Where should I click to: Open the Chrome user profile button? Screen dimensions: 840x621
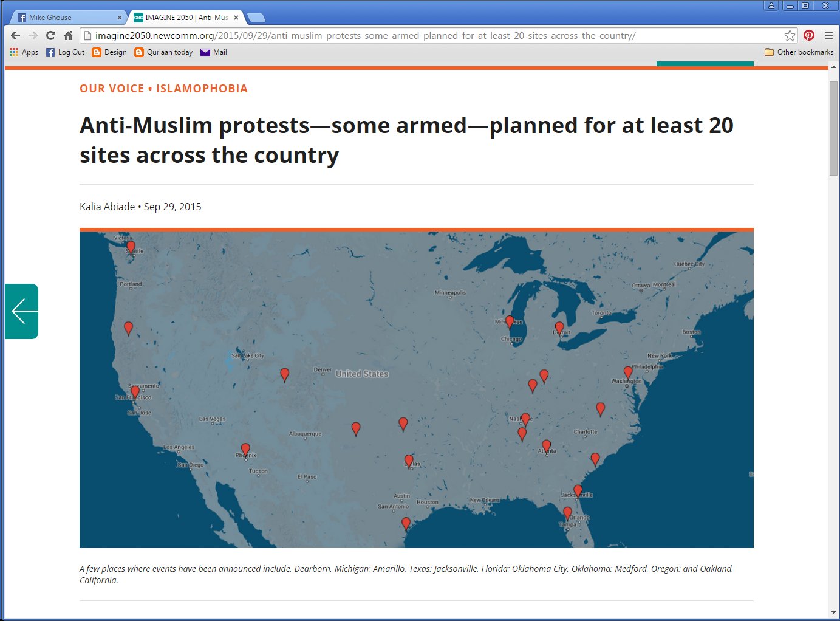[x=771, y=5]
